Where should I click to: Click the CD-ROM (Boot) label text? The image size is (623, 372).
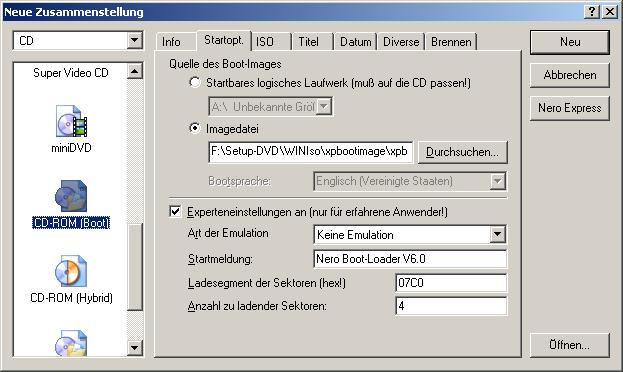tap(71, 223)
